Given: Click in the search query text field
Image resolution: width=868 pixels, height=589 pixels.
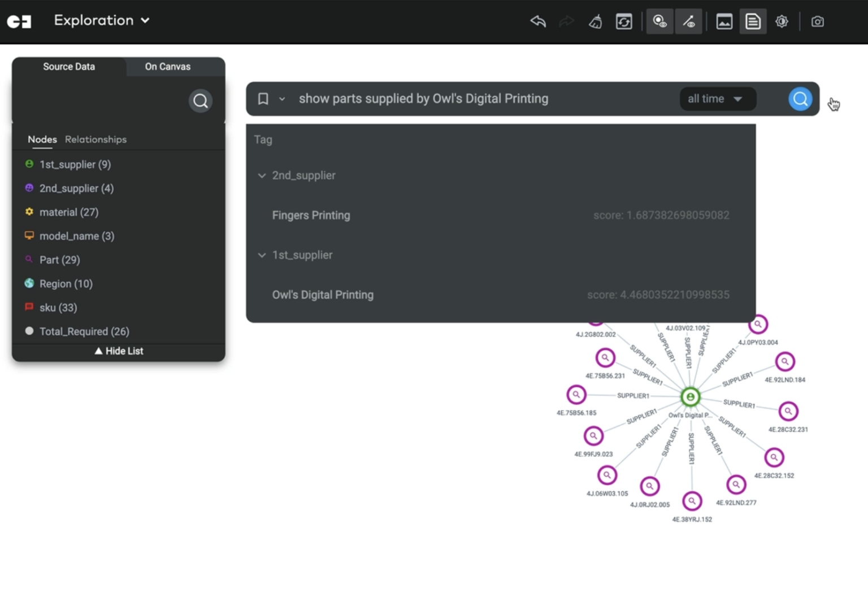Looking at the screenshot, I should tap(480, 99).
